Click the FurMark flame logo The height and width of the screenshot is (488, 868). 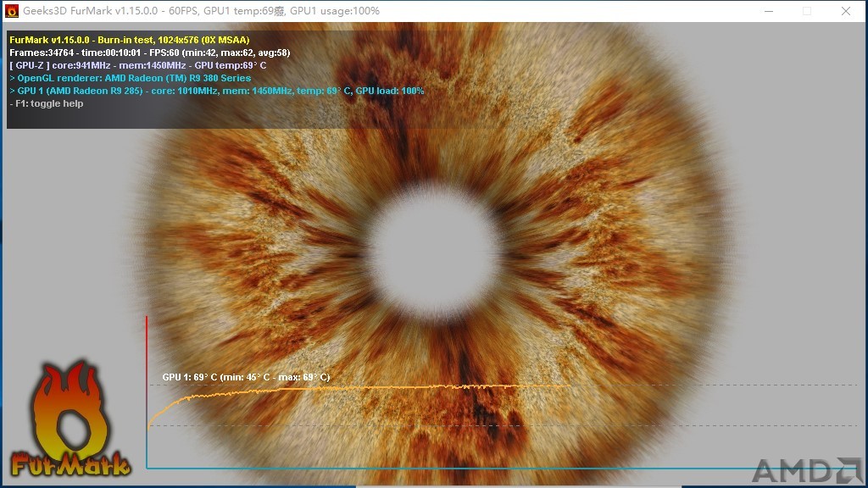point(71,419)
